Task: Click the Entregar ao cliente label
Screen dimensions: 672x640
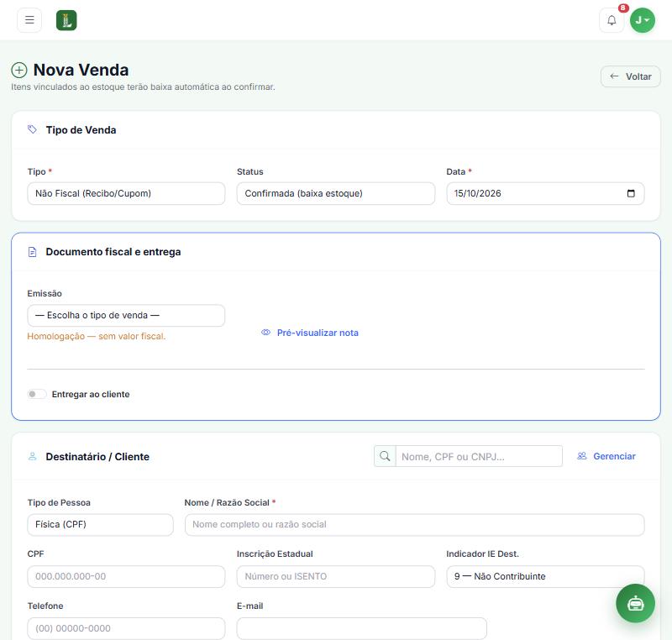Action: [91, 394]
